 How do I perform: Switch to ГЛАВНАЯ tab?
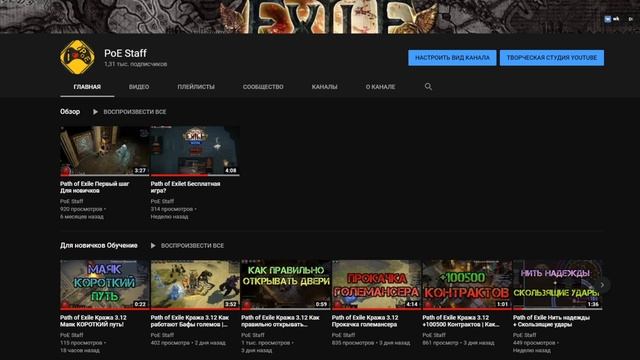[x=87, y=87]
